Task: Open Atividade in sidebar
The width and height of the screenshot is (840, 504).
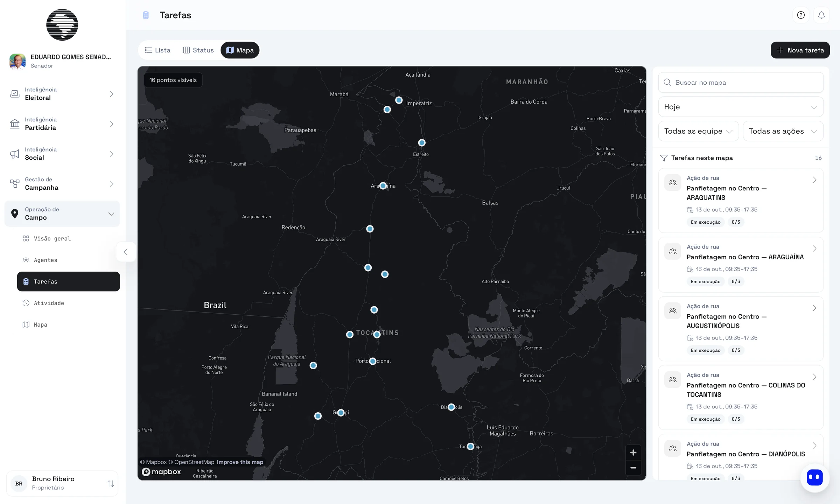Action: click(68, 303)
